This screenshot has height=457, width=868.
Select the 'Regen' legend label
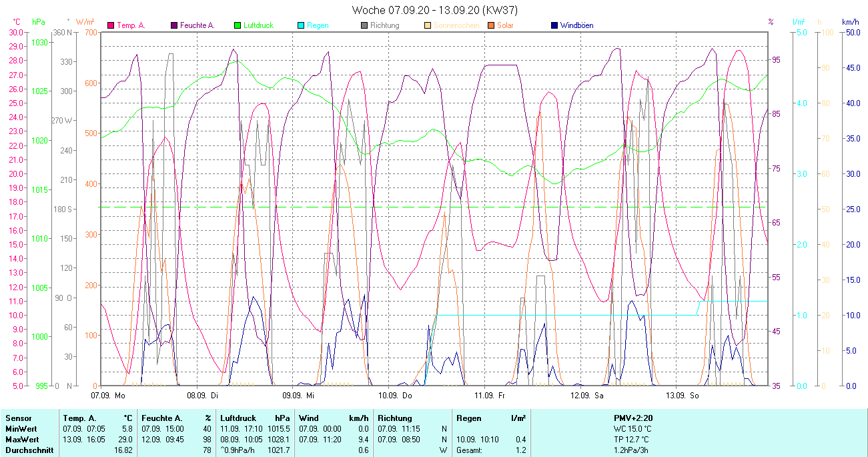coord(318,25)
